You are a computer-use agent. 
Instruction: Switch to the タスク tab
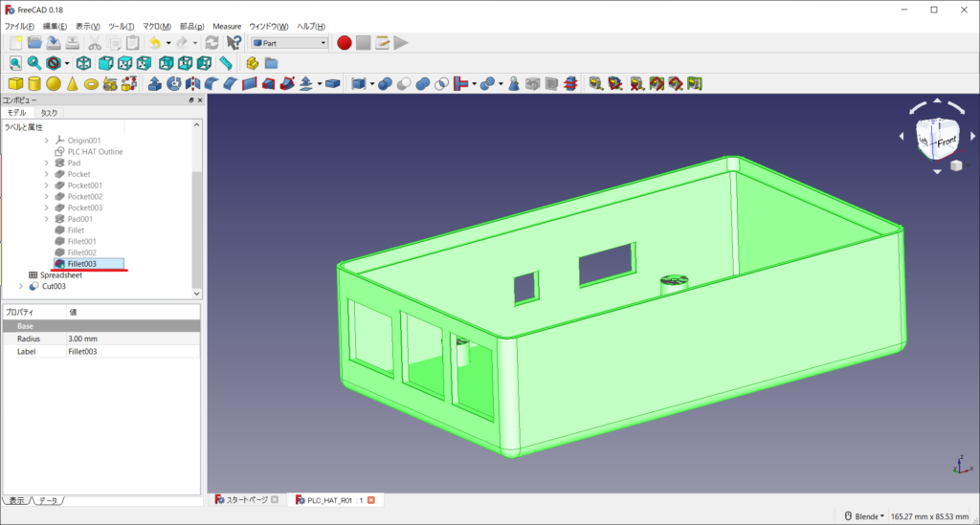[x=49, y=113]
